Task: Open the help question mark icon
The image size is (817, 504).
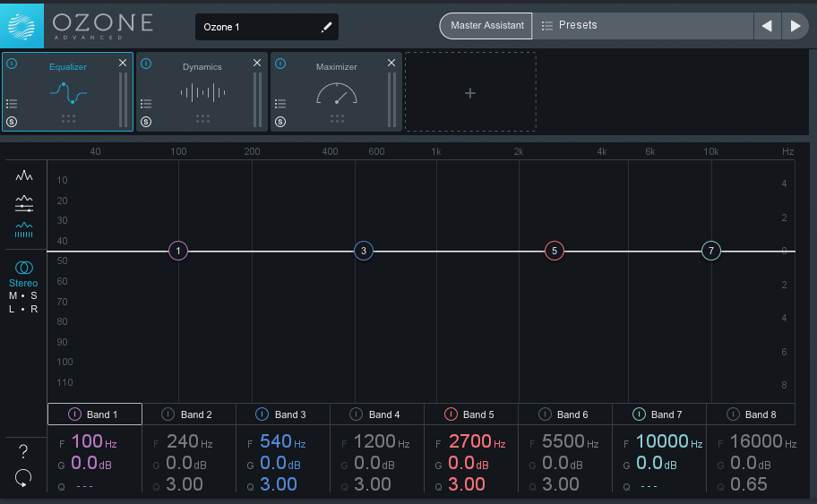Action: tap(23, 451)
